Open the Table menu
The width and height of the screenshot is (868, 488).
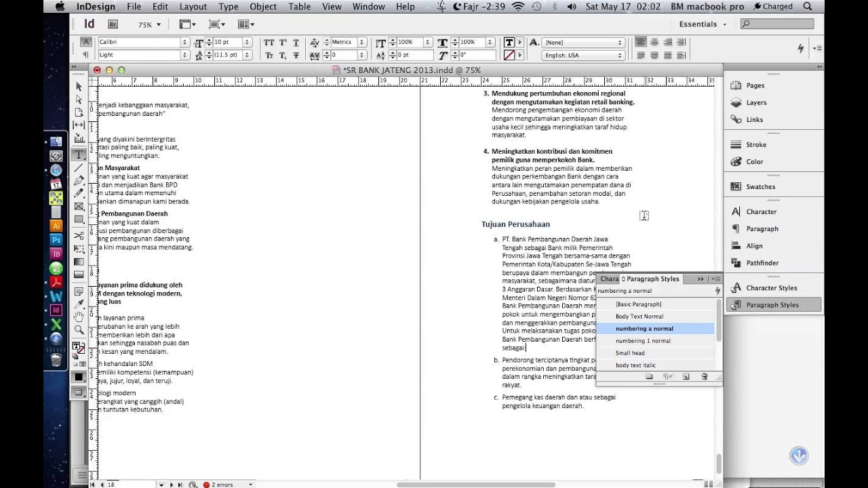(300, 6)
